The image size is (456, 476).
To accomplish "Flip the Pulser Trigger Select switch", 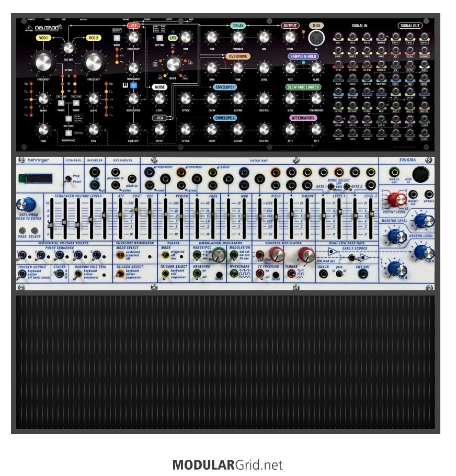I will (165, 274).
